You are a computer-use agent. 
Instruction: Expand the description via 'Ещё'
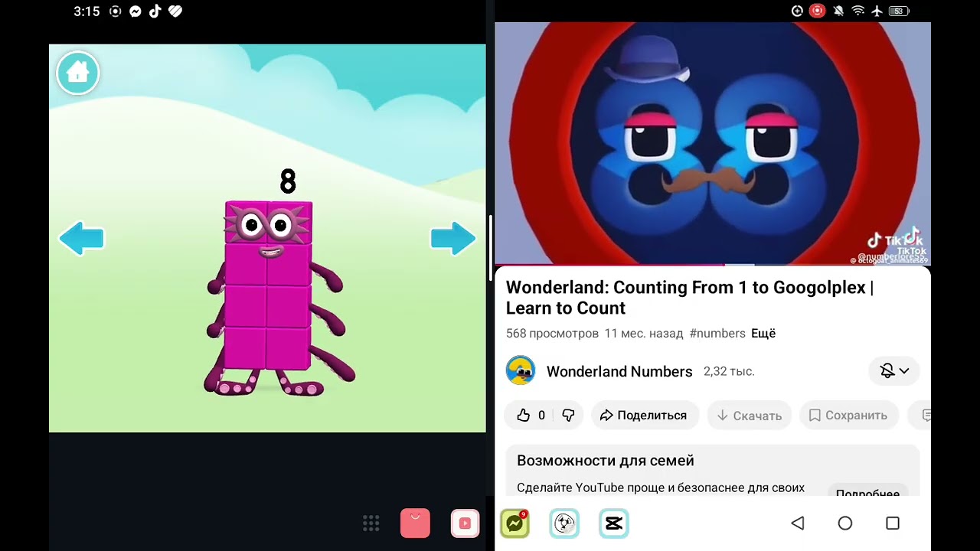(x=763, y=333)
